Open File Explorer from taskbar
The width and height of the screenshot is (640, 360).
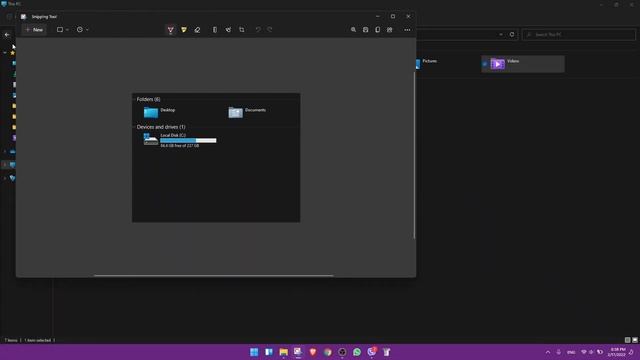(283, 352)
